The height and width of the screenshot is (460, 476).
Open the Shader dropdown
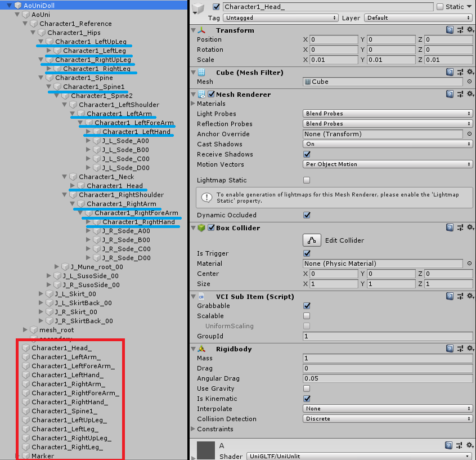(360, 456)
